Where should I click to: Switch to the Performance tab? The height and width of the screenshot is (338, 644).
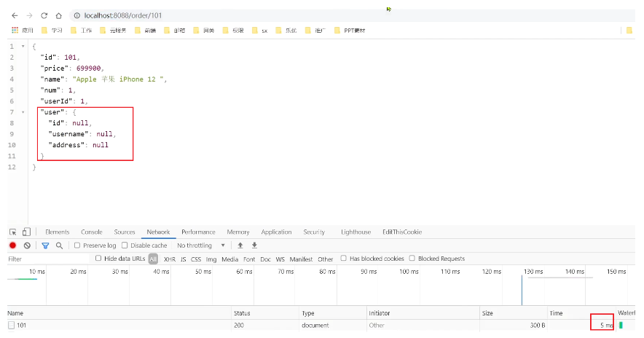click(x=198, y=232)
